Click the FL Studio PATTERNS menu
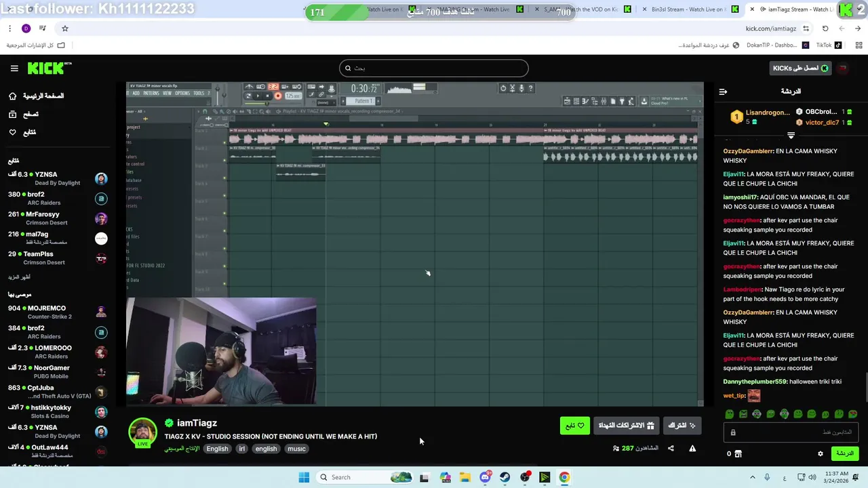Screen dimensions: 868x488 coord(151,94)
